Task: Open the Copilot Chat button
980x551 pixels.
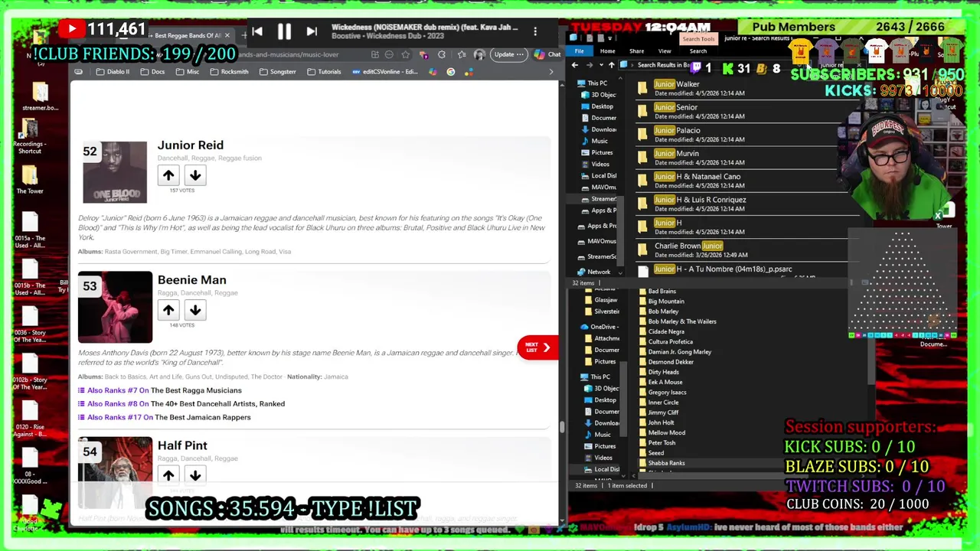Action: (x=548, y=54)
